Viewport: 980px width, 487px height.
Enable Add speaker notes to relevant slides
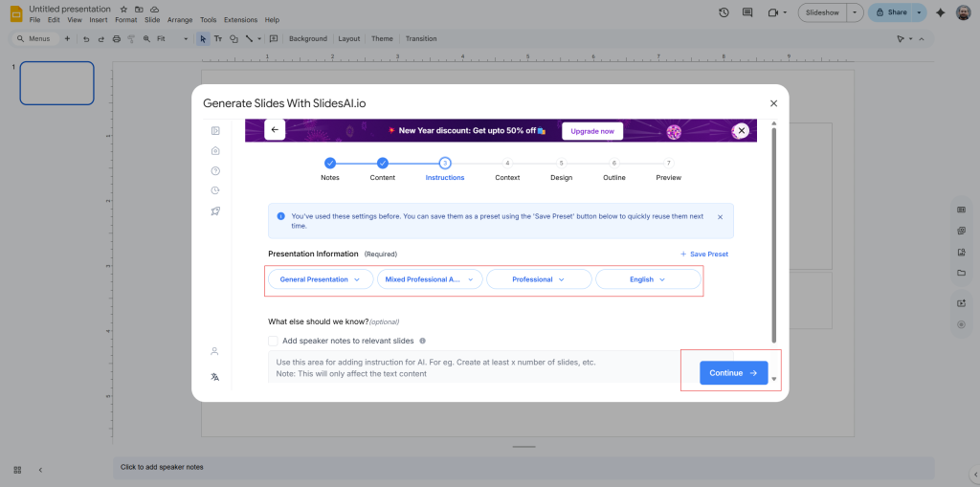pyautogui.click(x=274, y=341)
